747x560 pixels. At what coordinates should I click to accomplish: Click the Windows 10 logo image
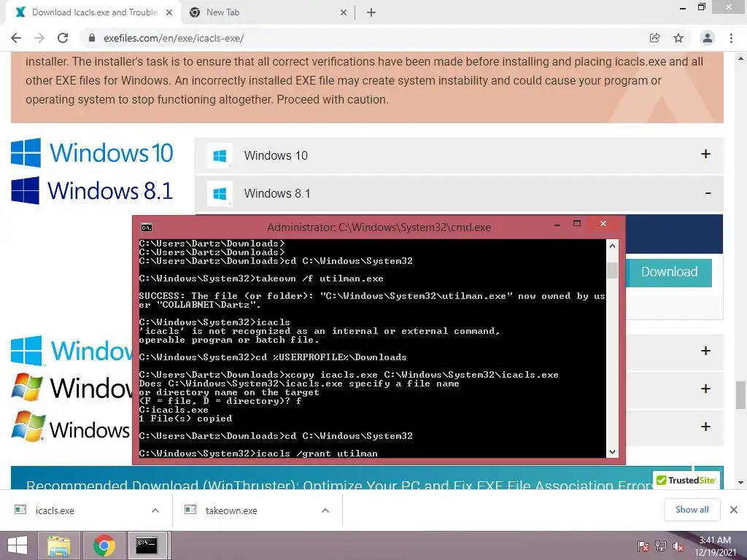[x=92, y=153]
